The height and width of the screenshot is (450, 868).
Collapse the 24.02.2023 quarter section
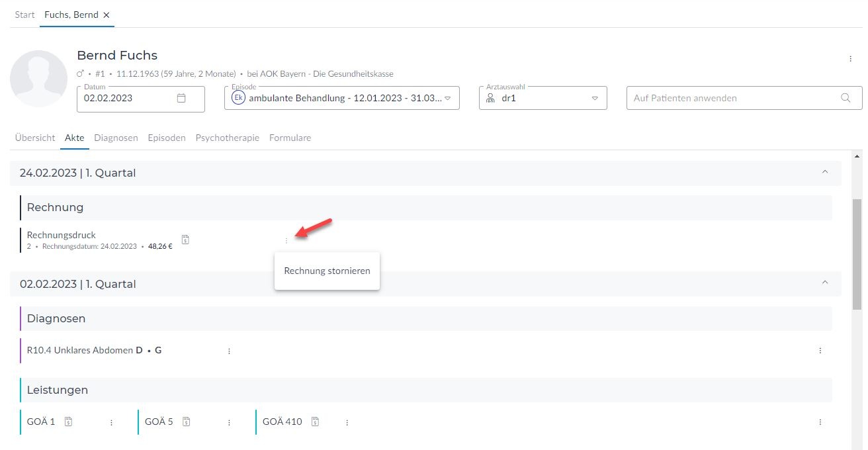coord(824,172)
